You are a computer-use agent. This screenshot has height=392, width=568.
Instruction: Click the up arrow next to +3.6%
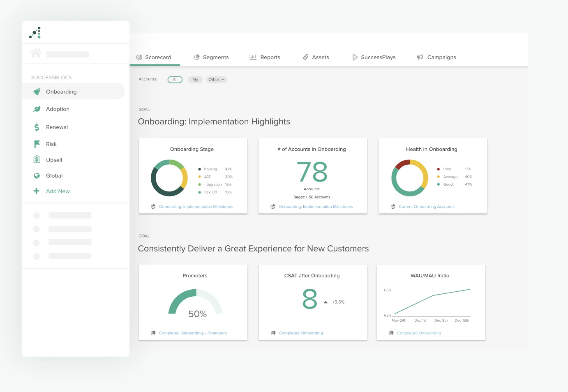click(x=326, y=302)
